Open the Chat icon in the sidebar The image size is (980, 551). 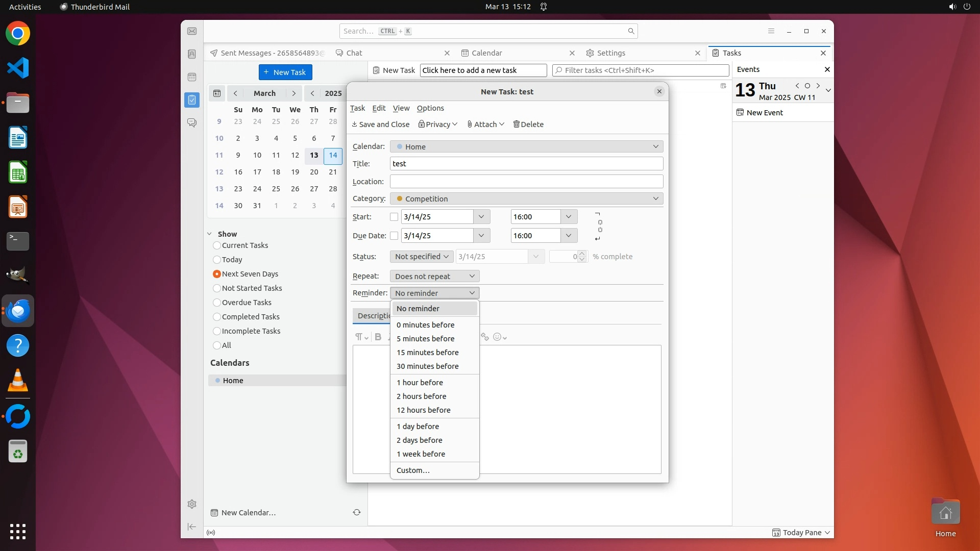(192, 123)
